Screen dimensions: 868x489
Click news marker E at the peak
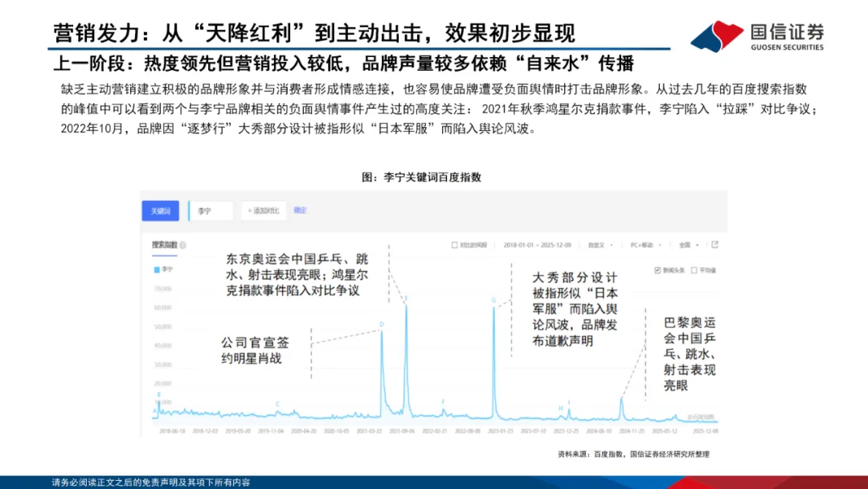(x=406, y=299)
